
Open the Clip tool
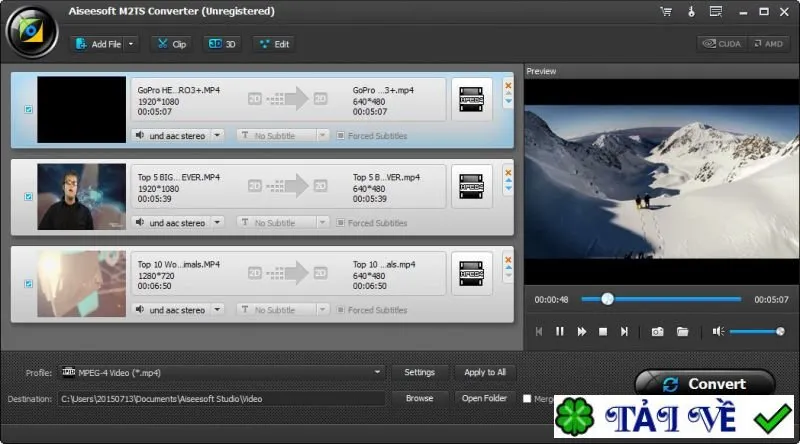point(172,44)
